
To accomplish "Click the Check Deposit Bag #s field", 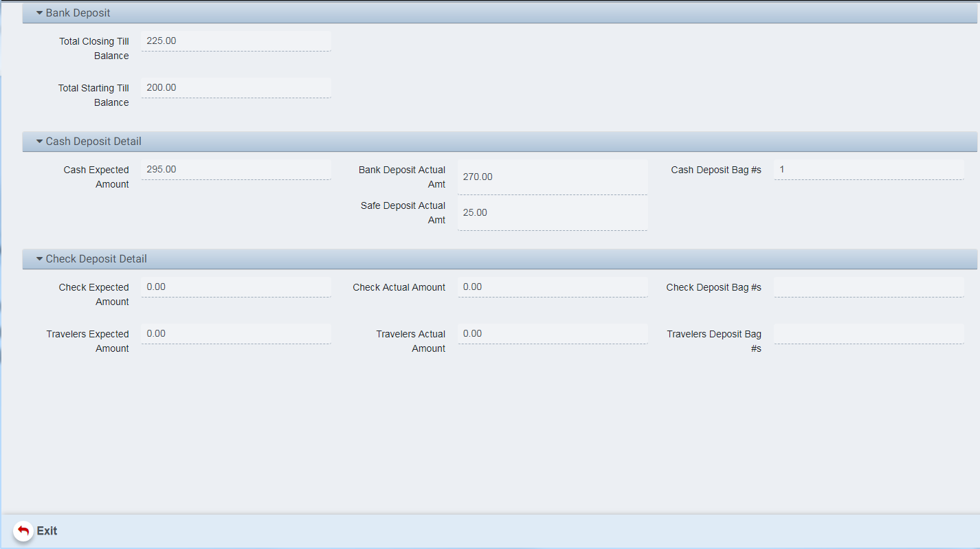I will click(868, 287).
